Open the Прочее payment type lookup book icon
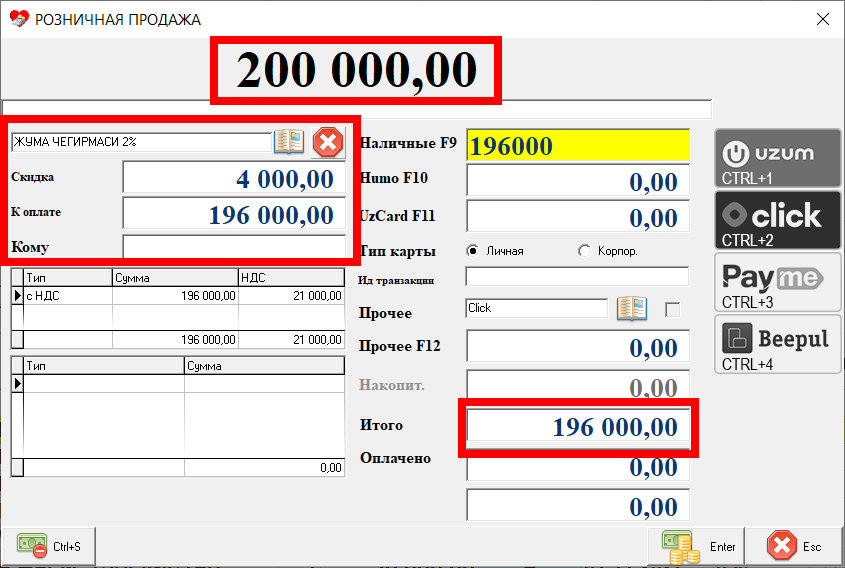Image resolution: width=845 pixels, height=568 pixels. [x=632, y=309]
